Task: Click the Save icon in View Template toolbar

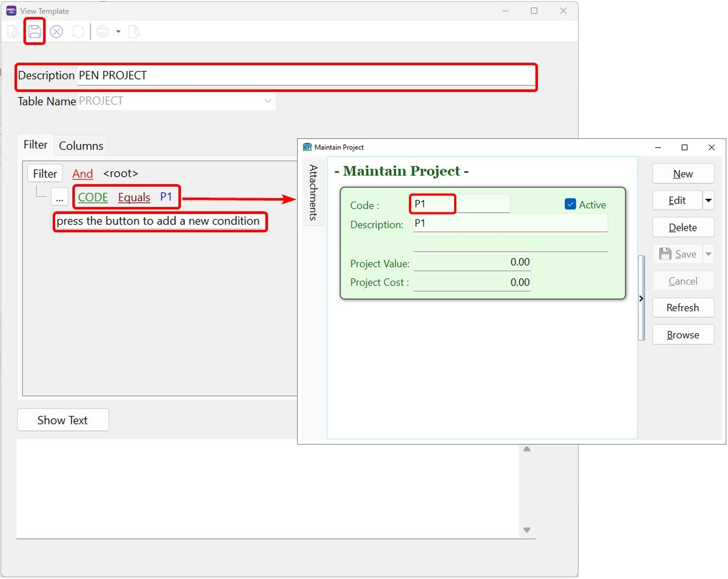Action: pyautogui.click(x=34, y=32)
